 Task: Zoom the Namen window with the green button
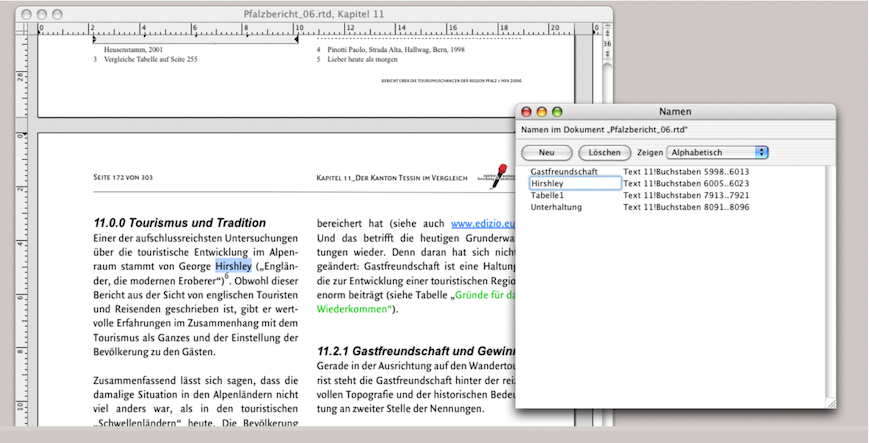[x=558, y=112]
